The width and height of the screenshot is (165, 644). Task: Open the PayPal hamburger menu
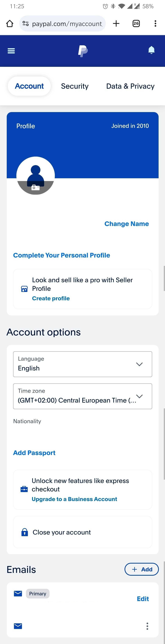[11, 51]
